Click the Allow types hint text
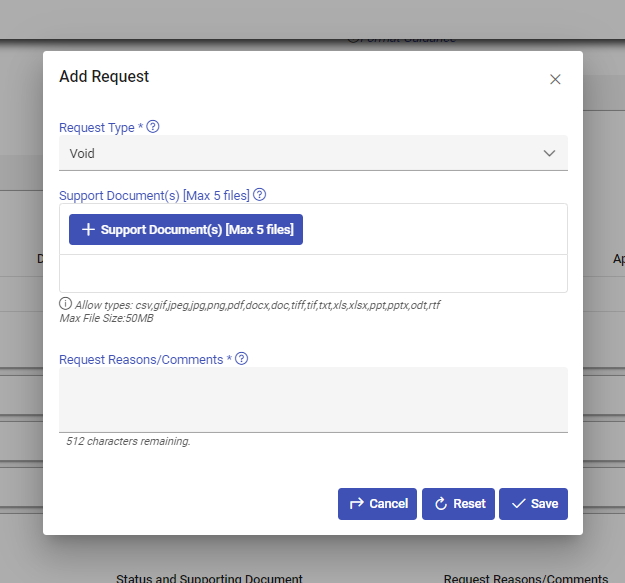 [x=257, y=304]
